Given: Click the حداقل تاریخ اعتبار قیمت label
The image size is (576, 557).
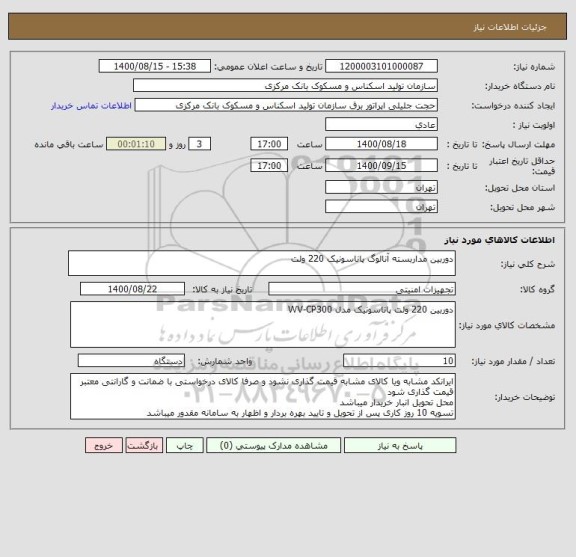Looking at the screenshot, I should tap(522, 166).
